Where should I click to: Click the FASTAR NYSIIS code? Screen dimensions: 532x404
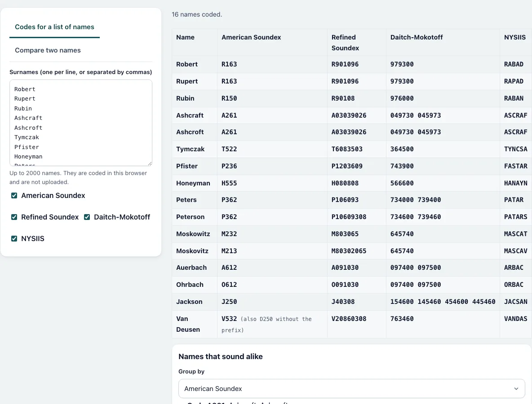pos(516,166)
